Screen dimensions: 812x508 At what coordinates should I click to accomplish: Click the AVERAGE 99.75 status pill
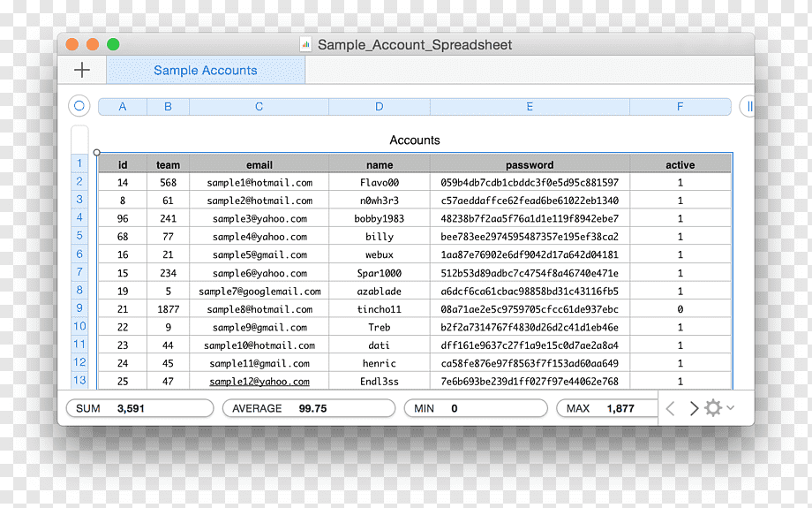coord(309,408)
